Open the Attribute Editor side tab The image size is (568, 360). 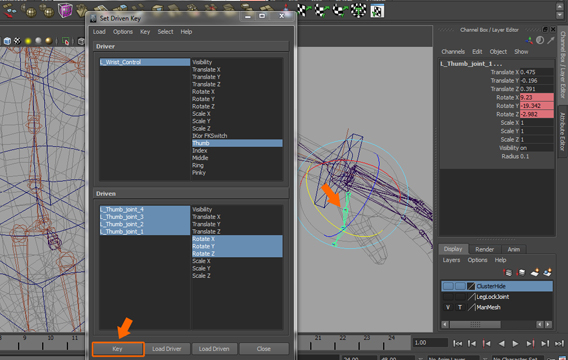pos(562,131)
